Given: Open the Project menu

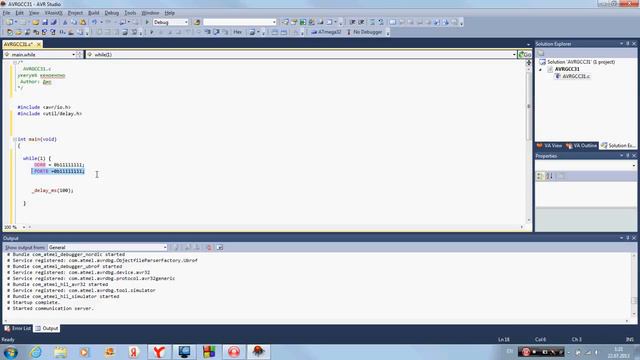Looking at the screenshot, I should tap(75, 13).
